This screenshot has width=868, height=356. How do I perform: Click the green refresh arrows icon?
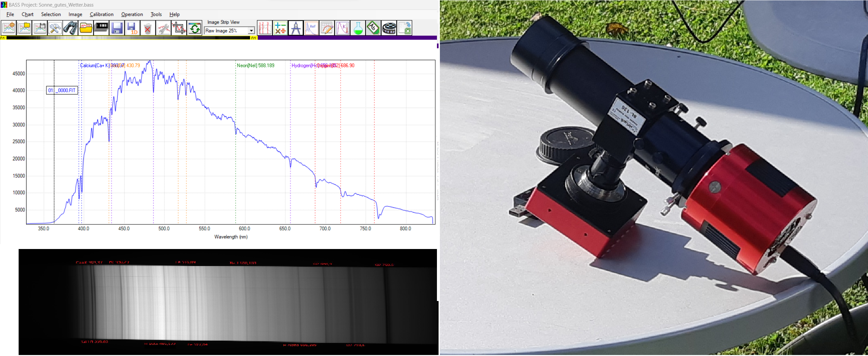[194, 28]
